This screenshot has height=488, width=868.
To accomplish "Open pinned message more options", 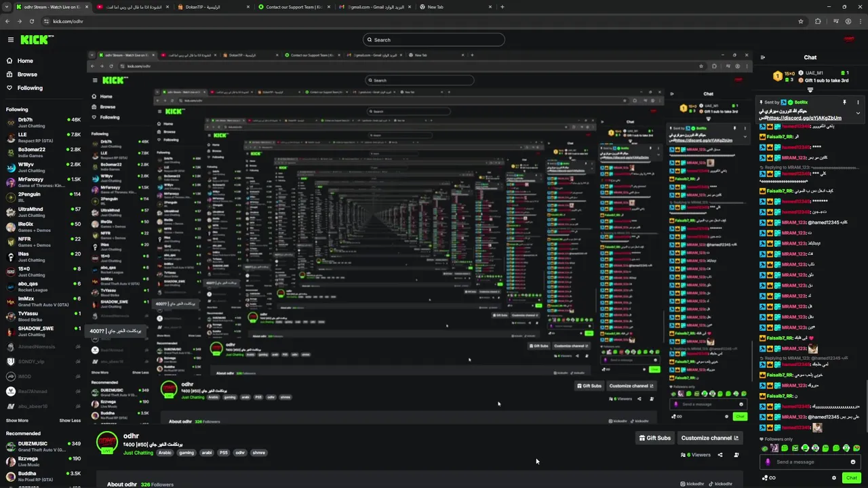I will (x=858, y=102).
